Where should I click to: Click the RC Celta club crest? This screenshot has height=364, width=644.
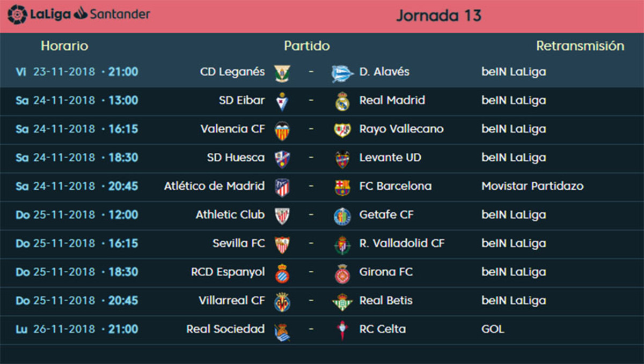pos(342,330)
